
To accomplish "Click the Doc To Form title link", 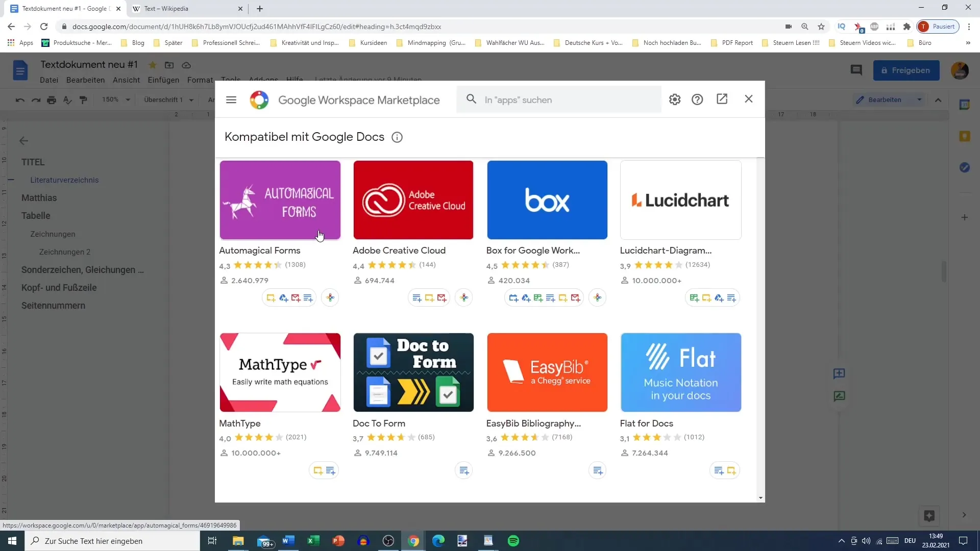I will 379,423.
